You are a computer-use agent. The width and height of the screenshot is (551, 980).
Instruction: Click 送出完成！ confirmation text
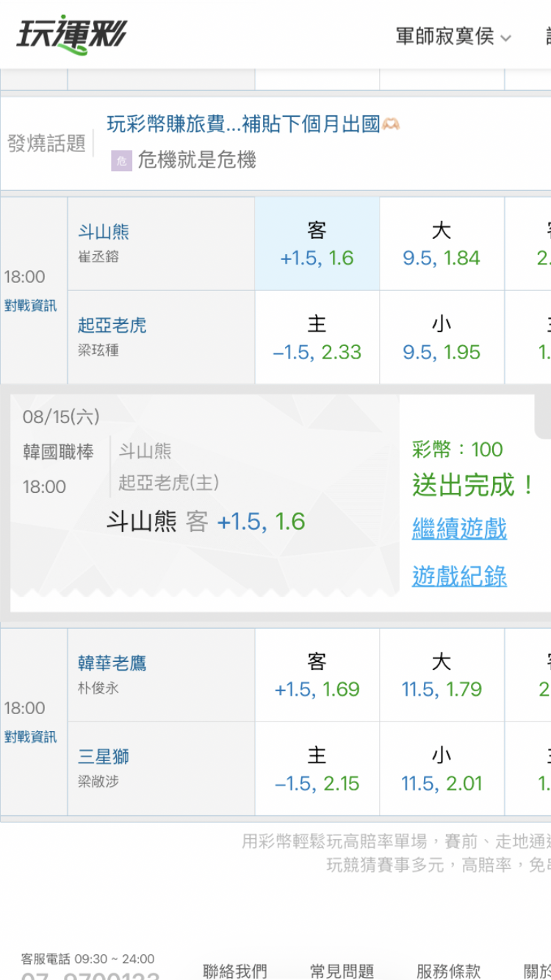pyautogui.click(x=474, y=485)
